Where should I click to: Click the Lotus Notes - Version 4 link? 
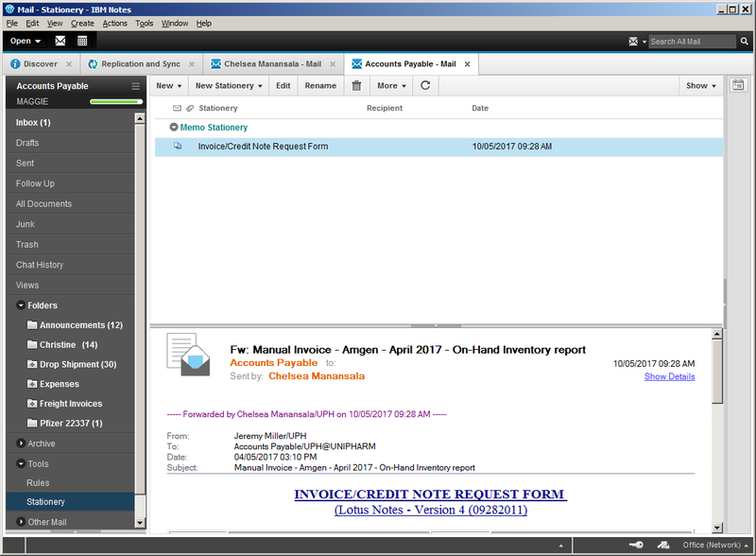pyautogui.click(x=431, y=510)
